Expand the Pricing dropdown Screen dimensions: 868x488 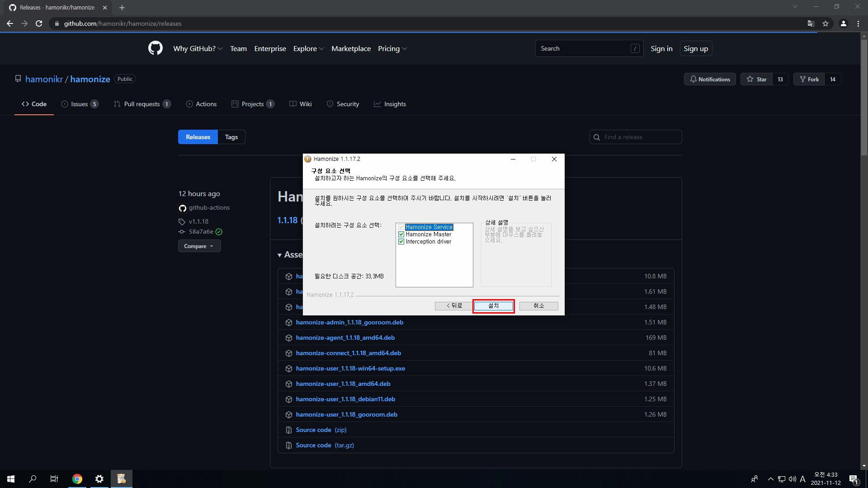point(392,48)
